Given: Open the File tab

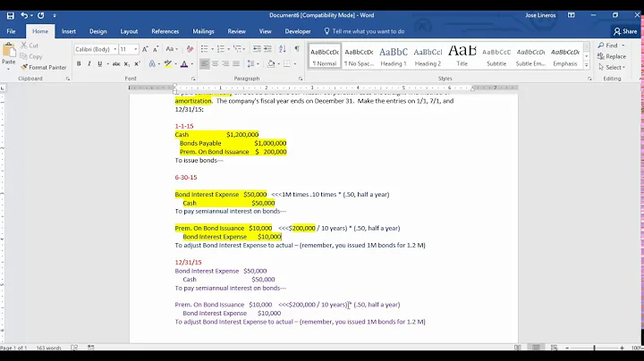Looking at the screenshot, I should pos(11,31).
